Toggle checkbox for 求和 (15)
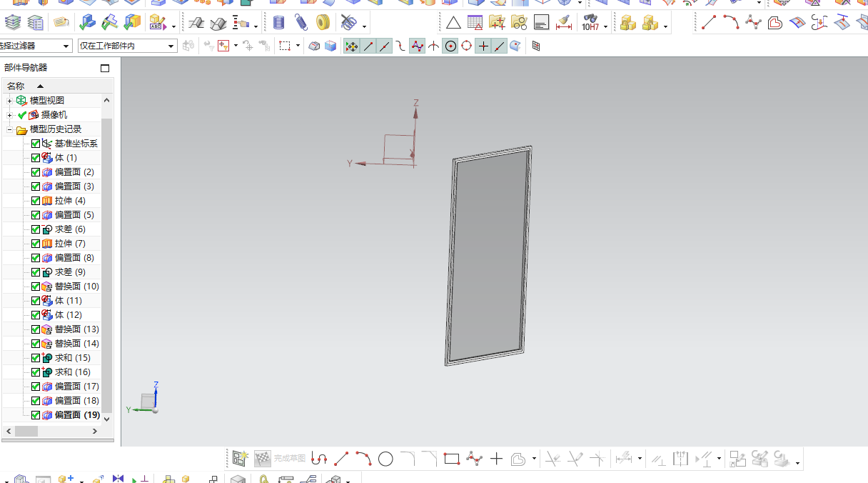Viewport: 868px width, 483px height. click(x=36, y=358)
